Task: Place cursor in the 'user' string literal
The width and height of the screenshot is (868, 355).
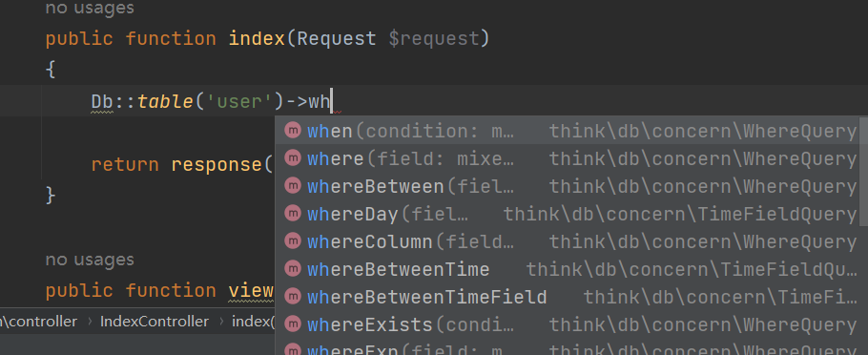Action: (238, 102)
